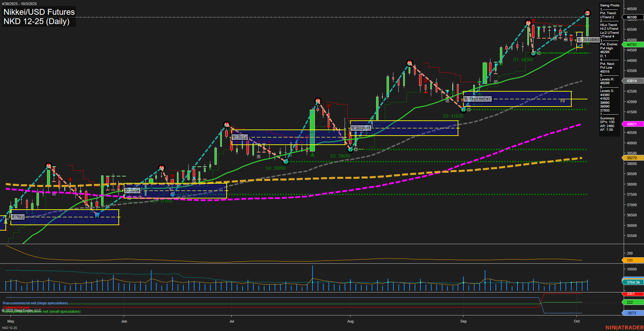The image size is (644, 331).
Task: Select the teal pivot-low marker near the August low
Action: (351, 149)
